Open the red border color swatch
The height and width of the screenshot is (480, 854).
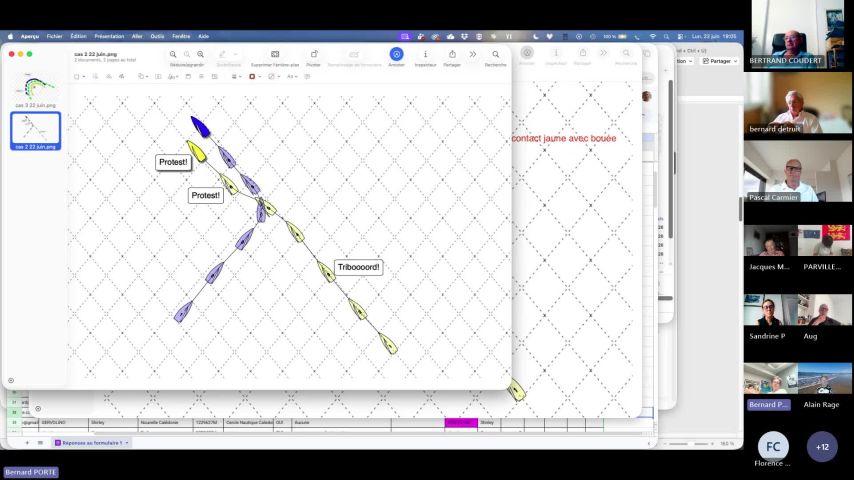[254, 77]
